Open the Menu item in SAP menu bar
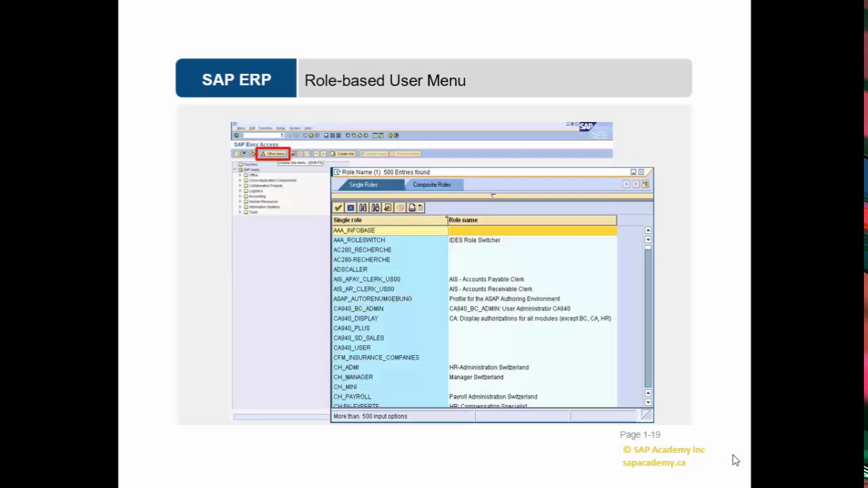This screenshot has width=868, height=488. pos(241,128)
